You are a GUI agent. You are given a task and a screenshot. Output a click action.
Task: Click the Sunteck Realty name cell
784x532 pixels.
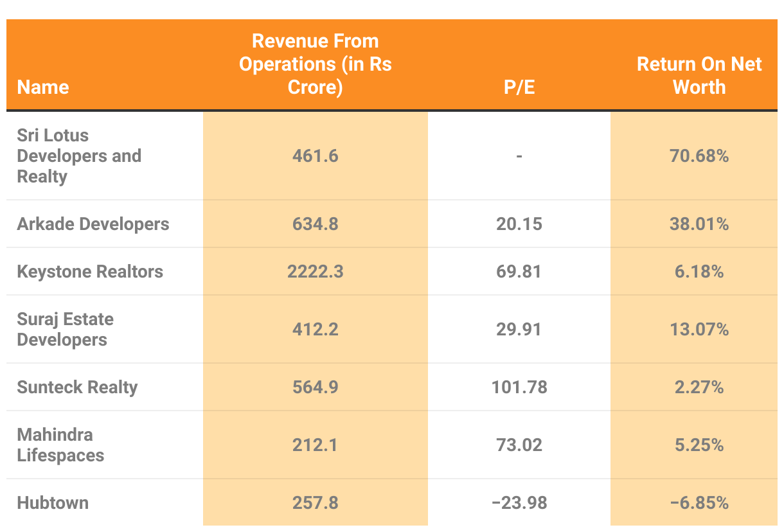pyautogui.click(x=77, y=387)
